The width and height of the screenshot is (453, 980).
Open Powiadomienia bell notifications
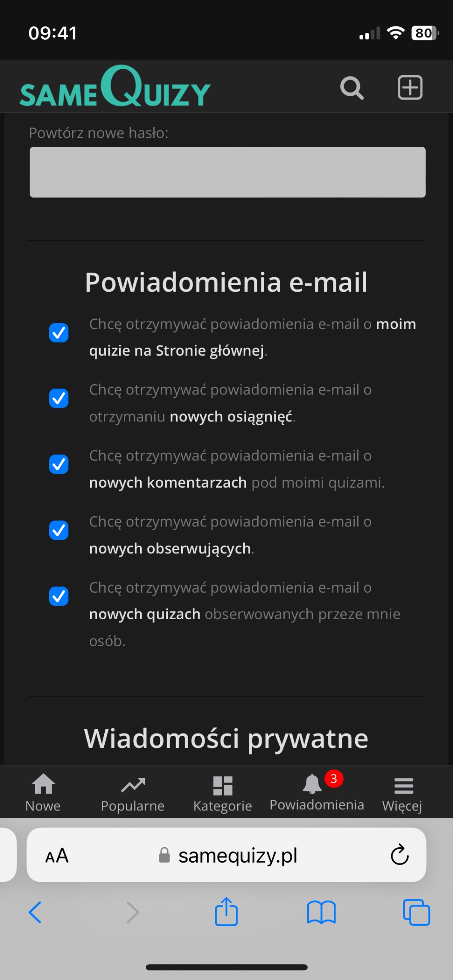point(317,792)
